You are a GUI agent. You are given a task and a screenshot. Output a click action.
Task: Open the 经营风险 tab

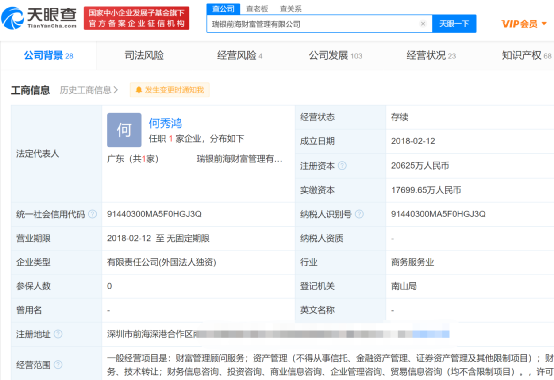(x=240, y=55)
